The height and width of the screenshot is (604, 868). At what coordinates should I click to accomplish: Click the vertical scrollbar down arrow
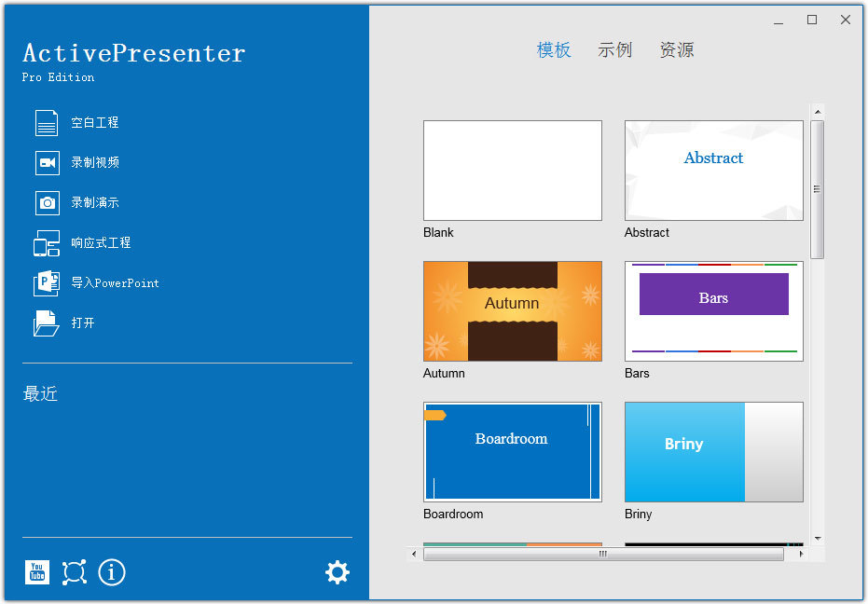pos(819,538)
